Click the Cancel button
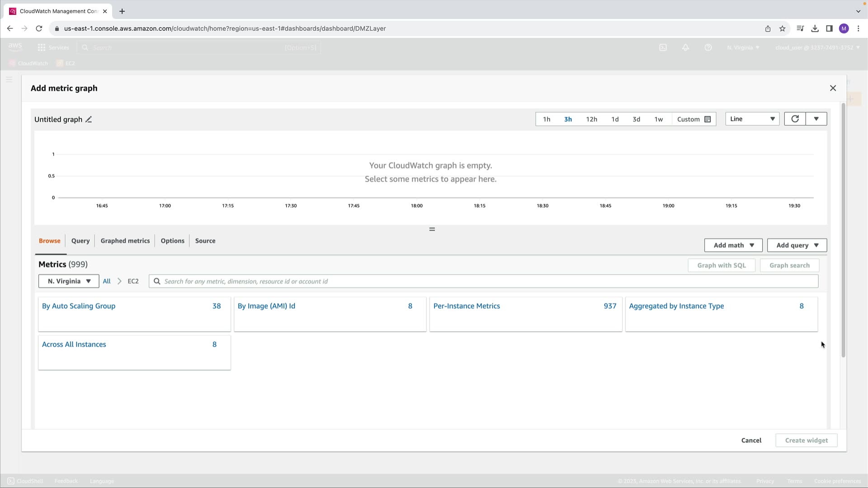Screen dimensions: 868x488 (x=751, y=440)
